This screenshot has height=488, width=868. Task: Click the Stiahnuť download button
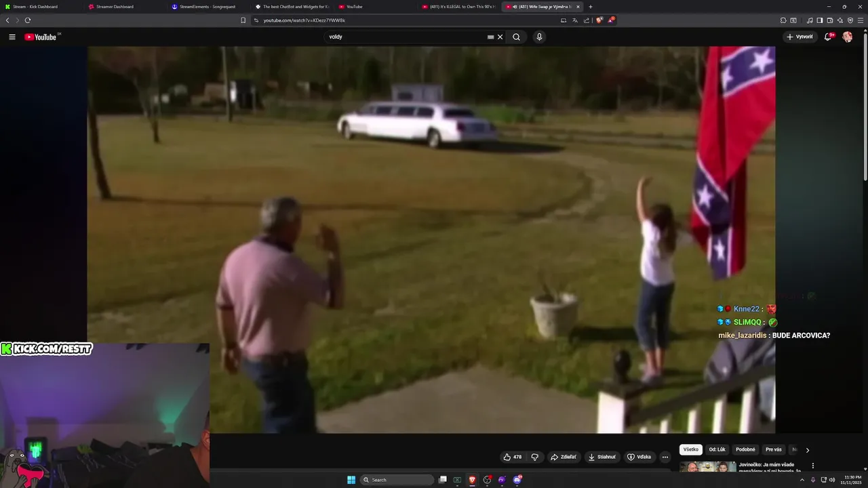click(x=602, y=457)
